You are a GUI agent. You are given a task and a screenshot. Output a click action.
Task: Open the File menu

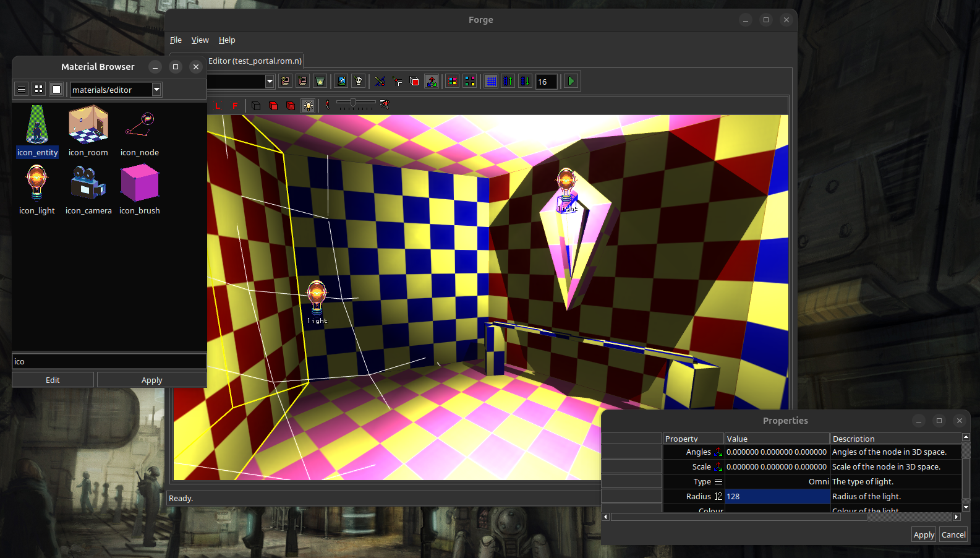click(176, 40)
